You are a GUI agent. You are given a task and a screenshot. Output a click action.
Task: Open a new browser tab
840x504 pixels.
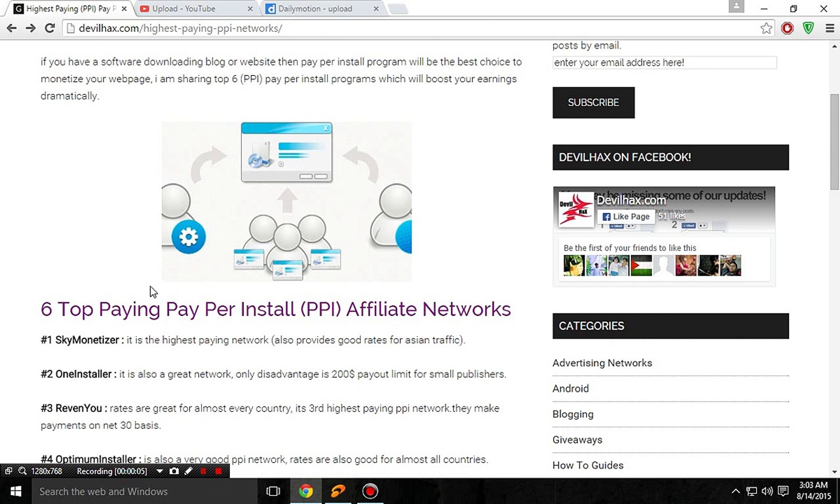coord(398,9)
